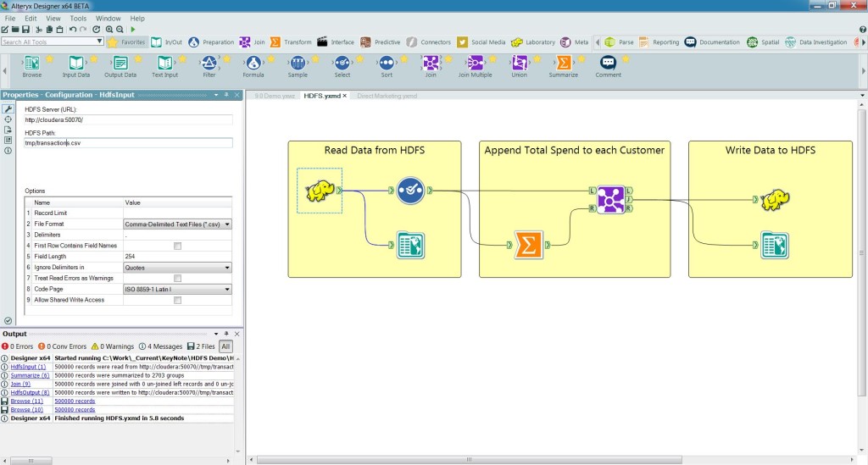The image size is (868, 465).
Task: Open the HdfsOutput (8) result link
Action: [x=30, y=392]
